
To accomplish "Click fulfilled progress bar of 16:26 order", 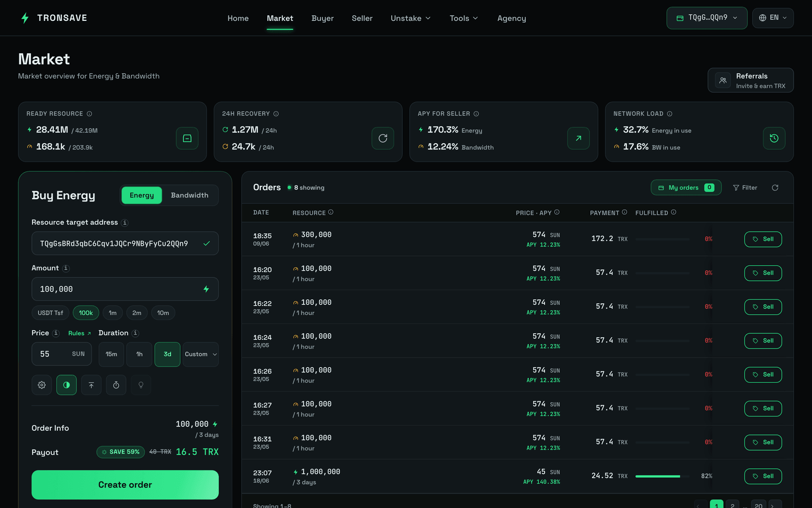I will tap(662, 375).
